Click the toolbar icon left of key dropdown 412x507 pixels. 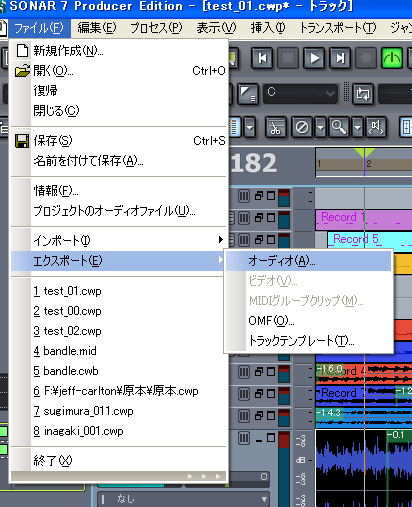click(248, 94)
